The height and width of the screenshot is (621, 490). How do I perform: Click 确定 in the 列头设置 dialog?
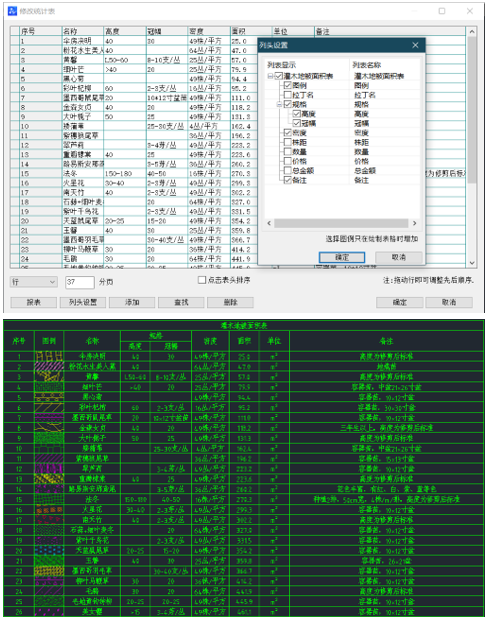click(342, 257)
